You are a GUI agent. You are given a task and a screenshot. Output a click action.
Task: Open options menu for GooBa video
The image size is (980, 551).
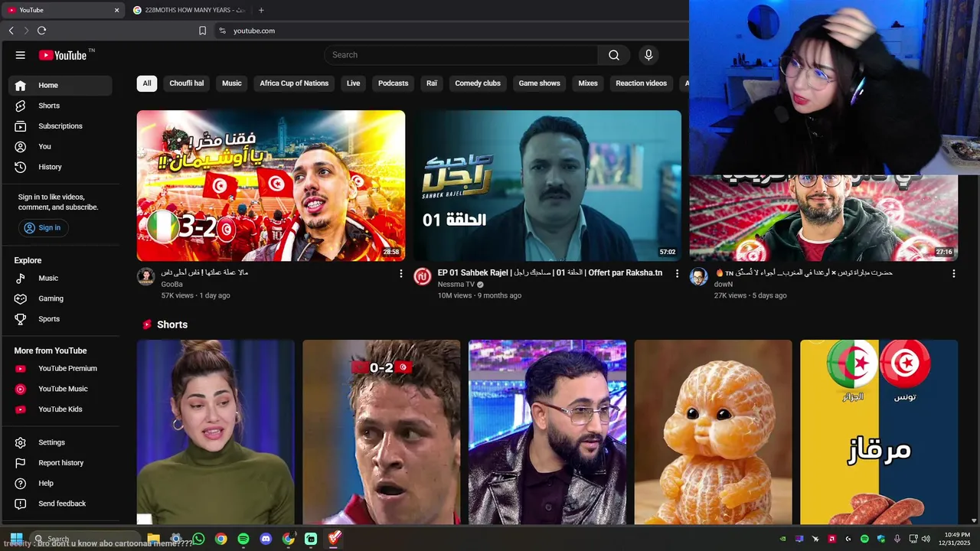coord(400,273)
